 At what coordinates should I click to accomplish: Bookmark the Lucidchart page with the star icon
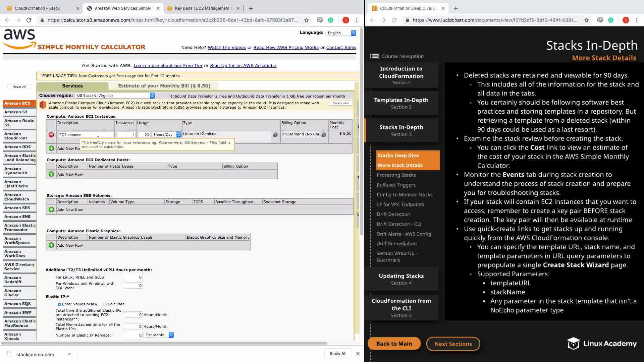click(586, 20)
